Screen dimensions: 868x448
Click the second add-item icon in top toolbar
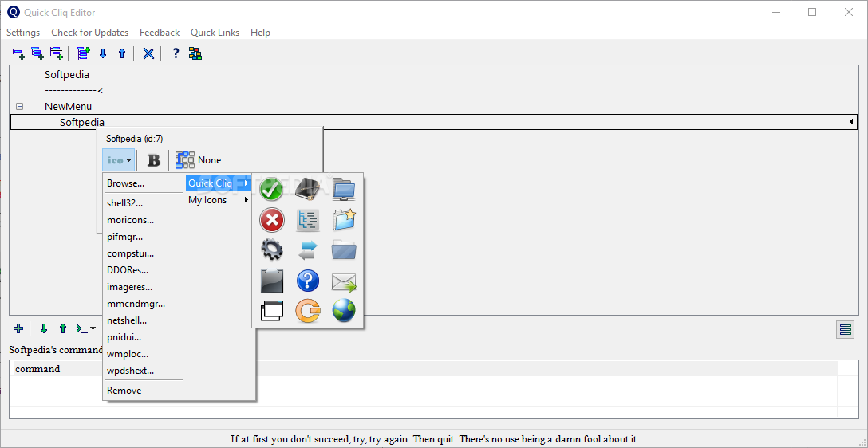pos(37,53)
